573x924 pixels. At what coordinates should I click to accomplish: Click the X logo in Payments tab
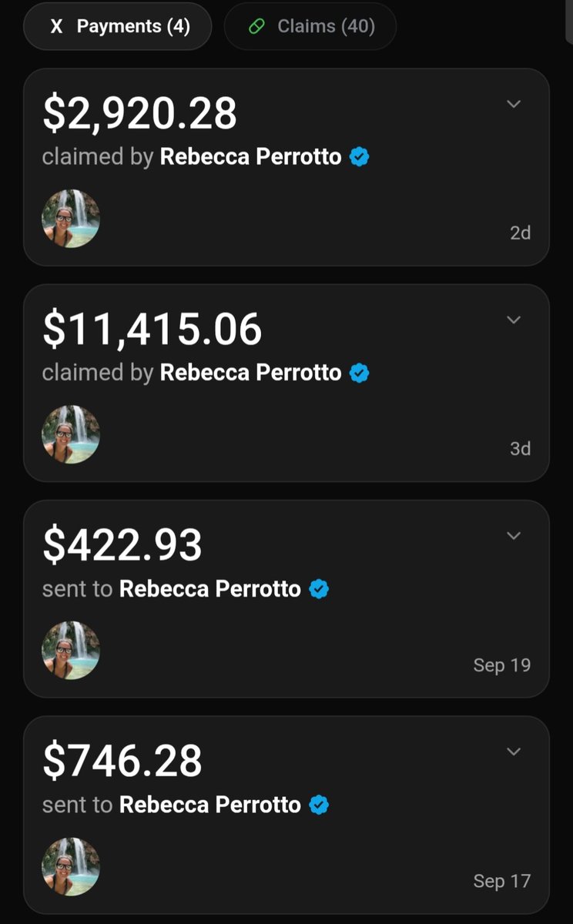click(x=56, y=27)
